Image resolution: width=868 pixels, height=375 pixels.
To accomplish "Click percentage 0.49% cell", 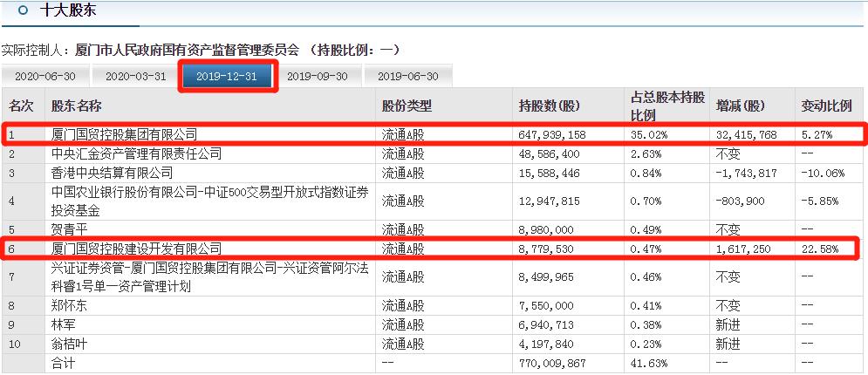I will [646, 229].
